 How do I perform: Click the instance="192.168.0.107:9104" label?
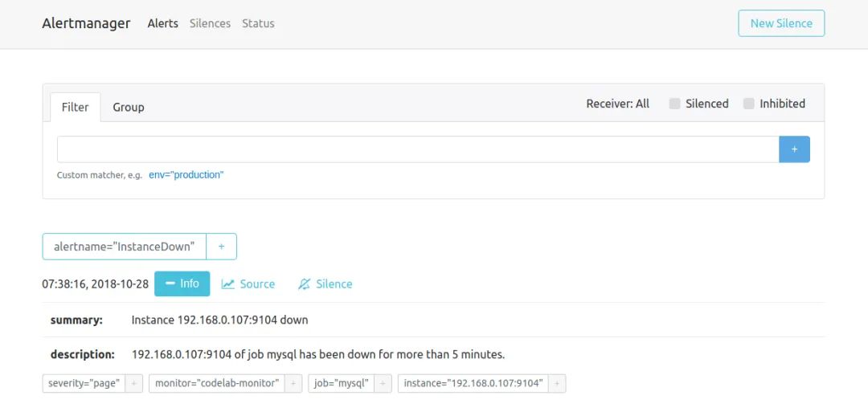pos(473,383)
